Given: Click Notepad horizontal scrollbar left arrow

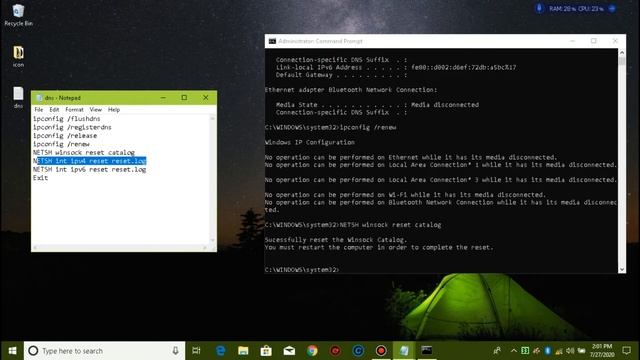Looking at the screenshot, I should coord(35,248).
